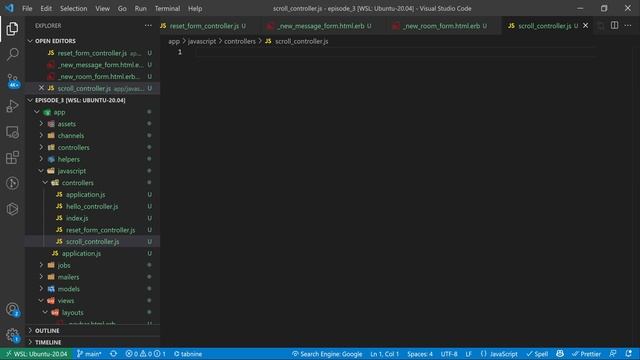Click Ln 1, Col 1 indicator
640x360 pixels.
pyautogui.click(x=384, y=354)
